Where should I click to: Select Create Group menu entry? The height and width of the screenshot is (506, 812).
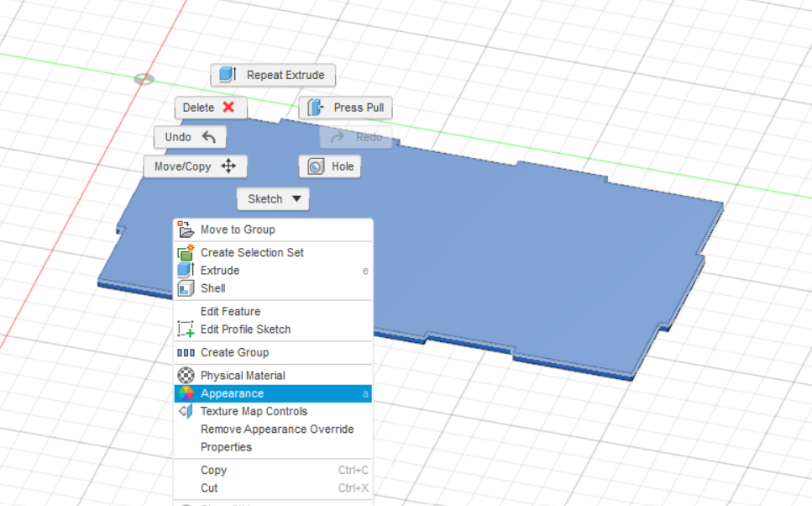tap(273, 352)
